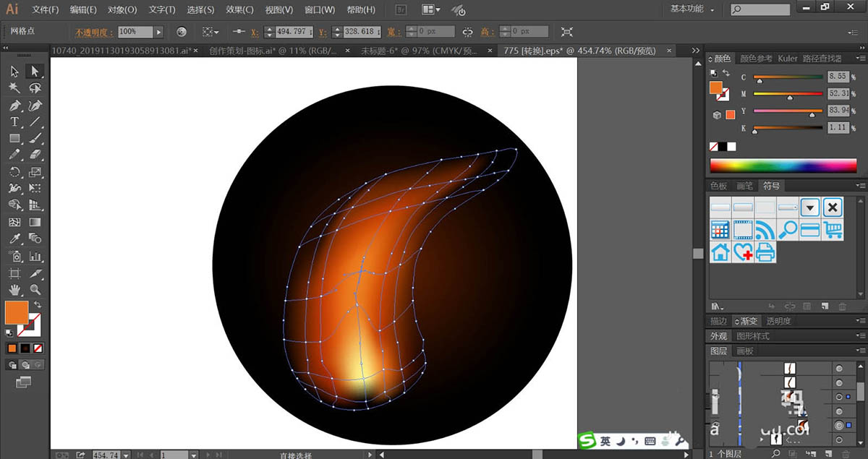Swap fill and stroke in Color panel
868x459 pixels.
(726, 74)
